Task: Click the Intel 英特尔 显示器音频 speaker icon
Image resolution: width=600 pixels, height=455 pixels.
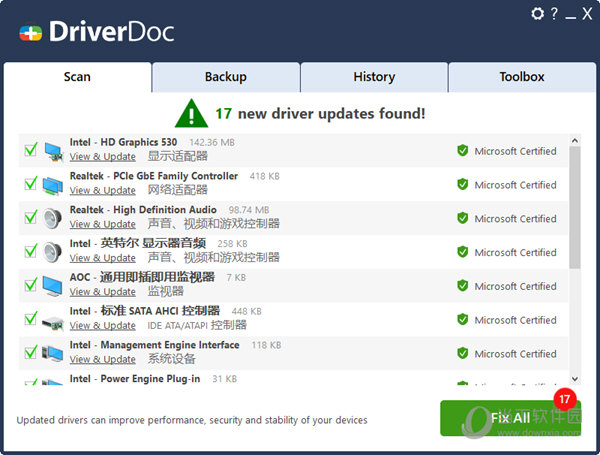Action: coord(52,252)
